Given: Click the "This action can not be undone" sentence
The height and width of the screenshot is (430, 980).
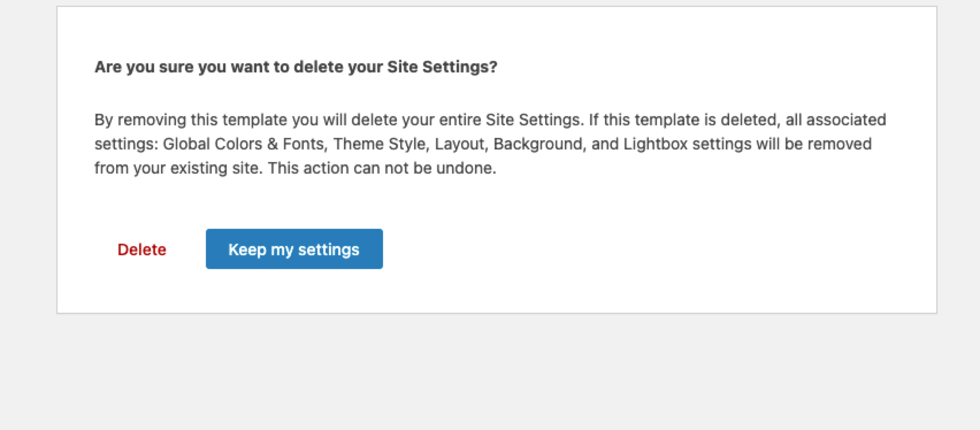Looking at the screenshot, I should pyautogui.click(x=382, y=168).
